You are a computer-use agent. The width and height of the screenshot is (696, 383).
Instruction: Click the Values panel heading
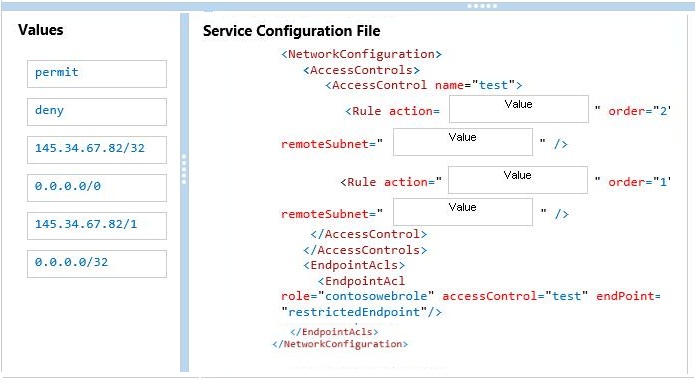click(x=41, y=30)
